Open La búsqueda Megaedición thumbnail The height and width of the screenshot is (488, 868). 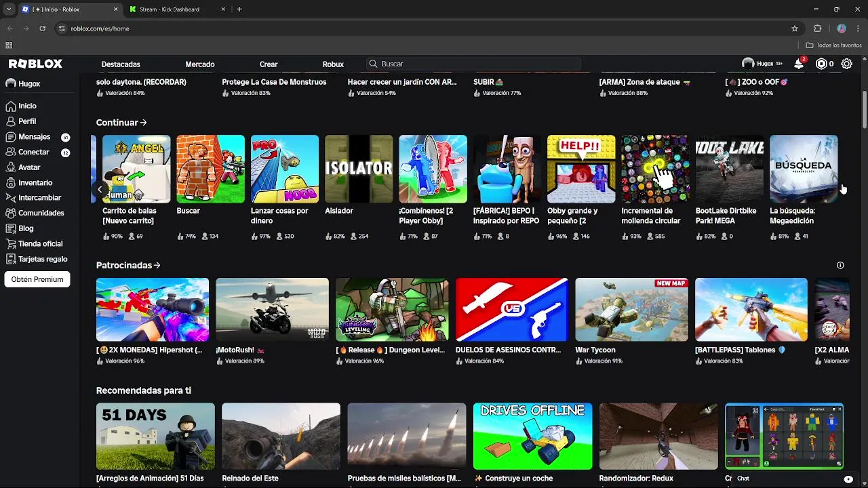click(x=804, y=169)
